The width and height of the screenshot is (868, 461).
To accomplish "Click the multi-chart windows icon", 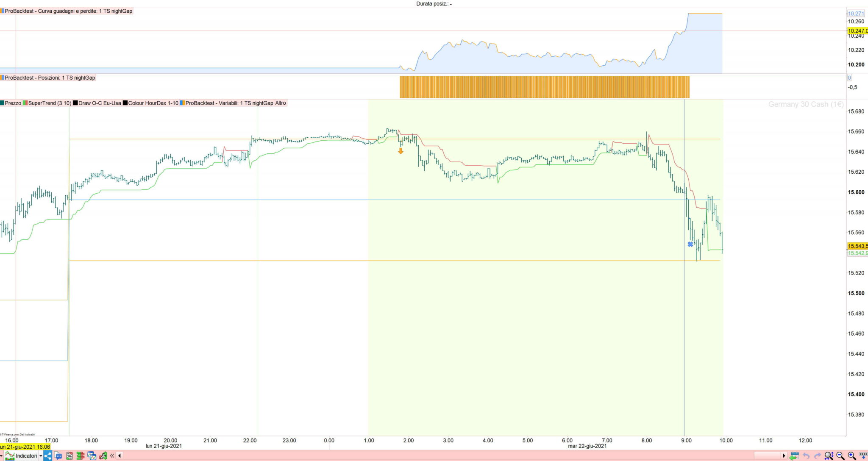I will tap(92, 456).
